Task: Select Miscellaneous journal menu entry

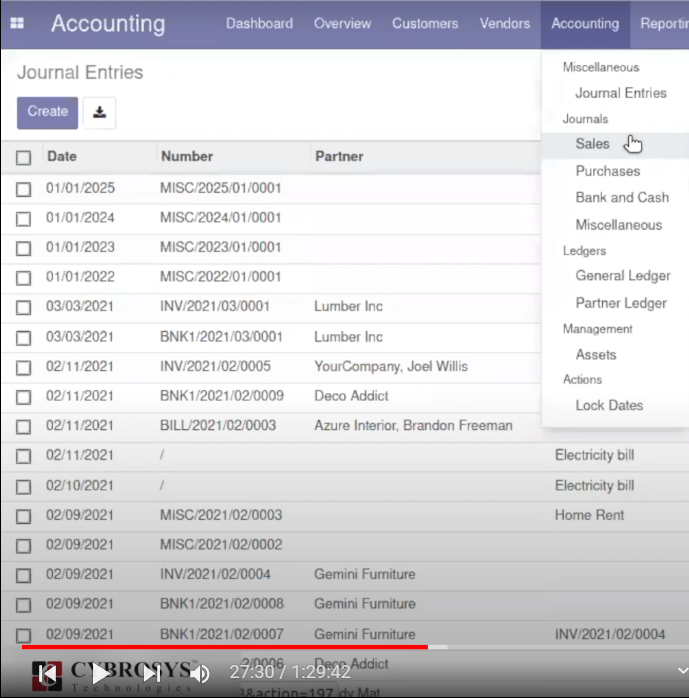Action: (x=619, y=225)
